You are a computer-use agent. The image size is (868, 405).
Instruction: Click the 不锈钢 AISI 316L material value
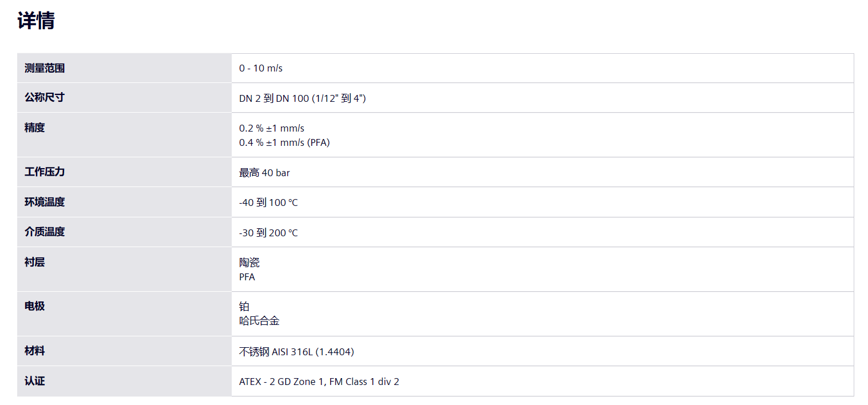[x=296, y=352]
